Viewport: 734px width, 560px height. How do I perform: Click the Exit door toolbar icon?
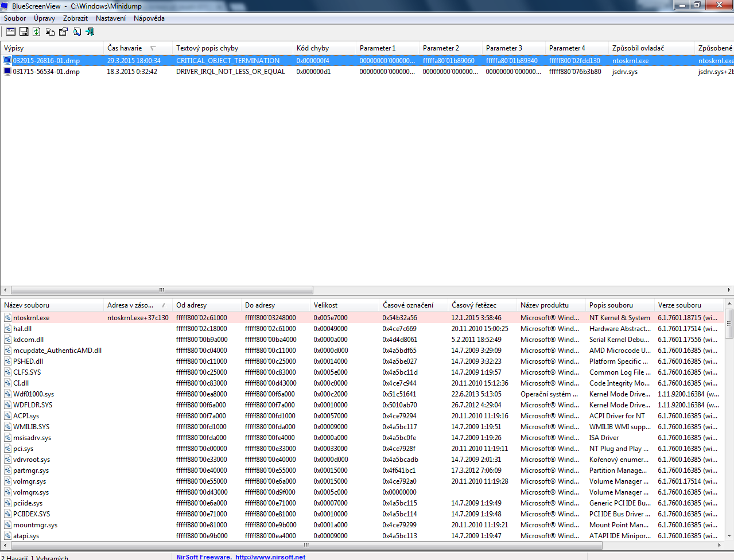click(x=90, y=32)
